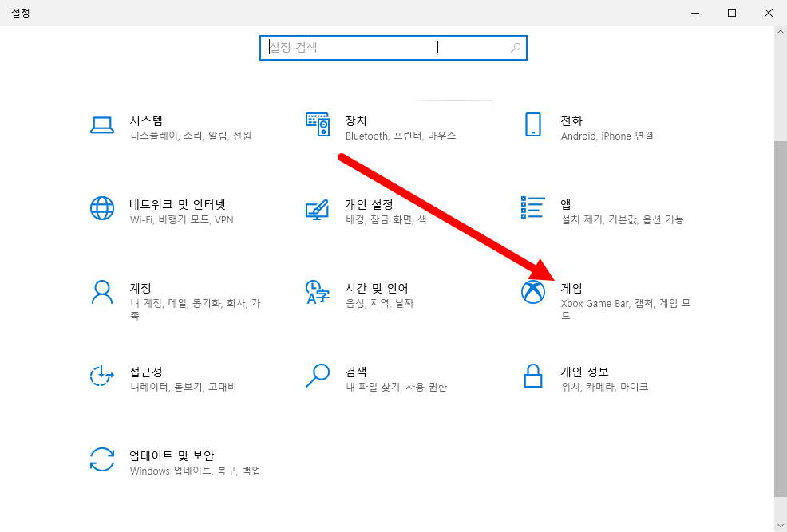Open the 장치 keyboard and speaker icon

(x=318, y=124)
